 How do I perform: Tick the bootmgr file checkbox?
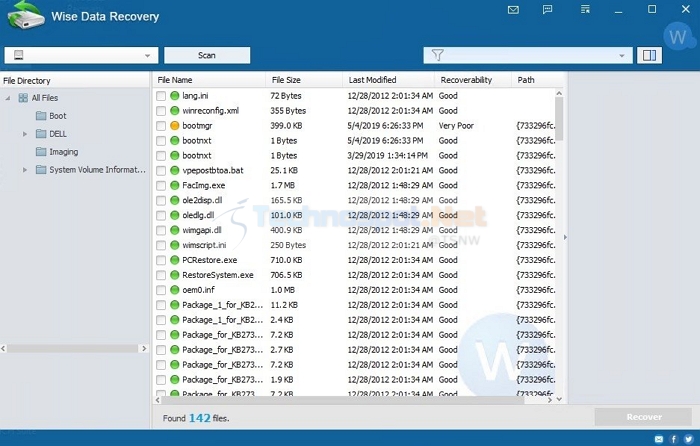click(x=161, y=126)
